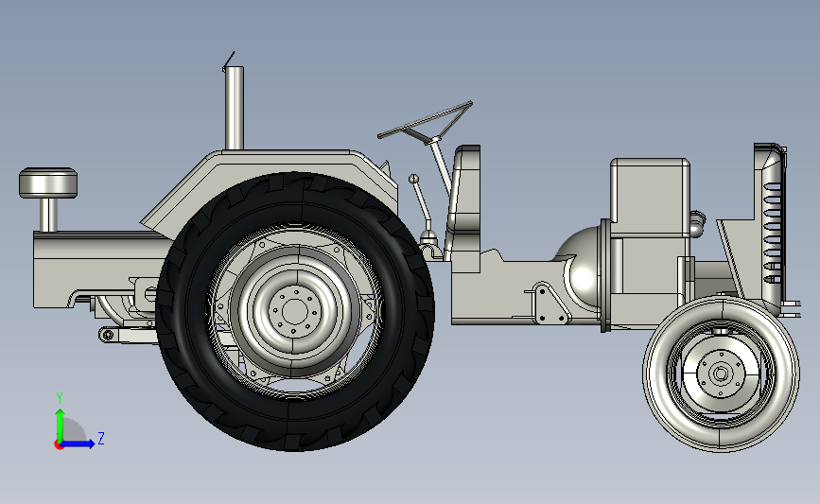This screenshot has width=820, height=504.
Task: Click the tractor's steering wheel
Action: 425,120
